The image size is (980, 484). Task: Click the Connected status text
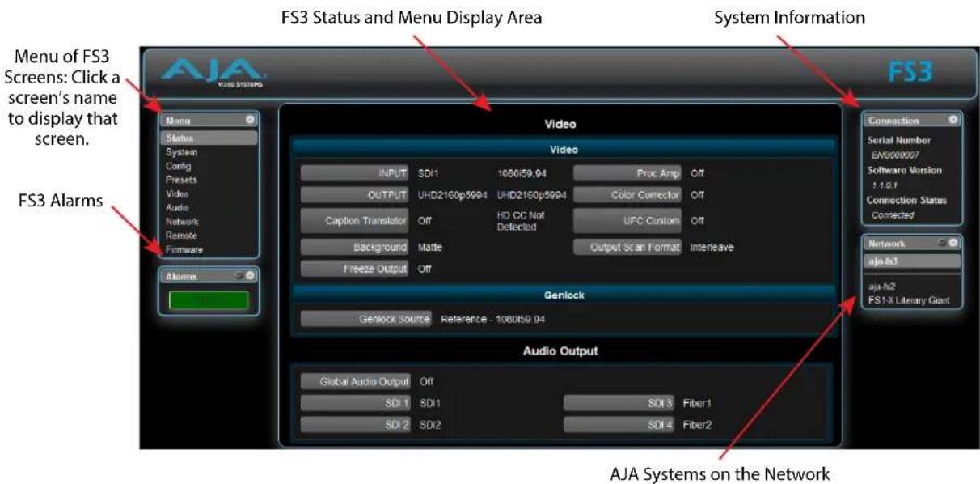tap(893, 214)
